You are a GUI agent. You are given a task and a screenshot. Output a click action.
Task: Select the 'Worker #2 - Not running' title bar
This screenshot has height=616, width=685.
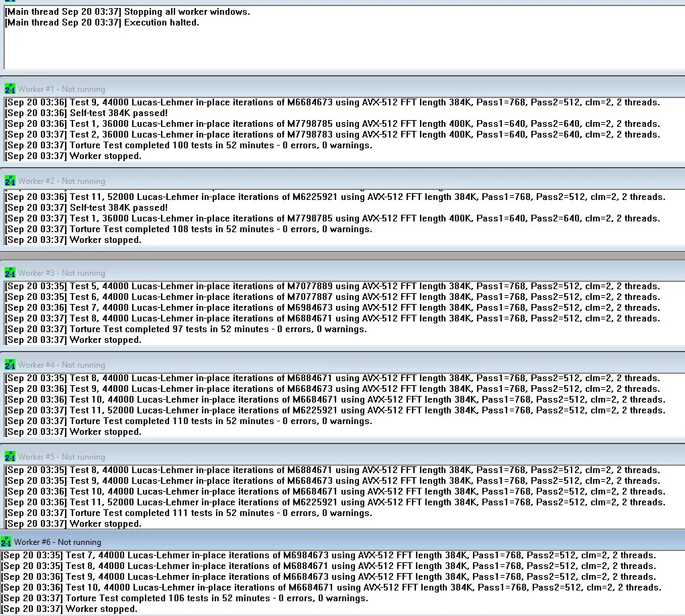coord(342,181)
